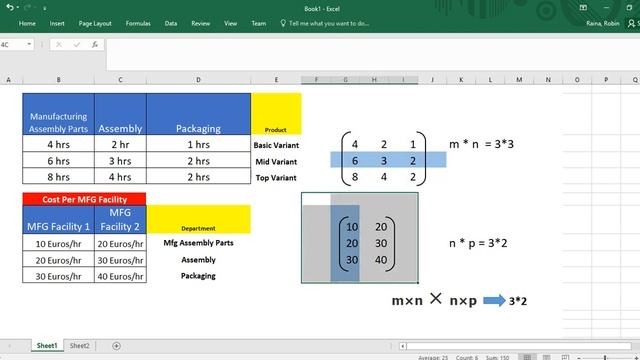The image size is (640, 360).
Task: Open the Team ribbon tab
Action: 258,23
